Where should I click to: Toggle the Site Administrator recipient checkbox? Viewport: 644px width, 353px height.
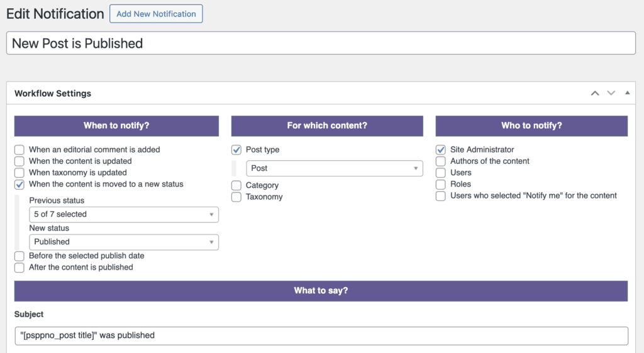pyautogui.click(x=441, y=150)
